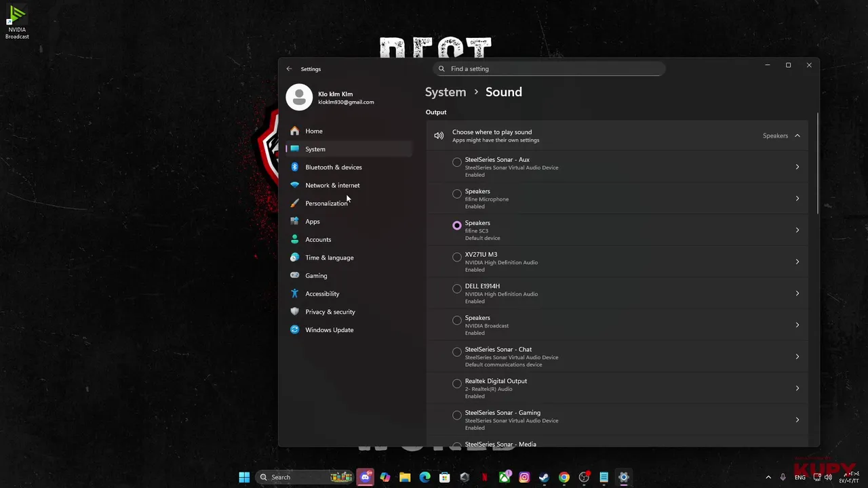Screen dimensions: 868x488
Task: Focus the Find a setting search box
Action: pos(549,68)
